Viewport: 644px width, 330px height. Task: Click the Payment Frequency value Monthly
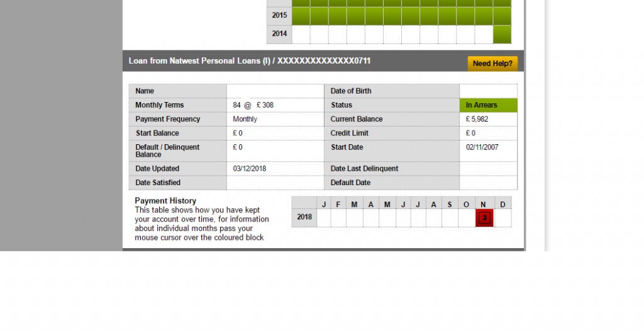pyautogui.click(x=245, y=119)
